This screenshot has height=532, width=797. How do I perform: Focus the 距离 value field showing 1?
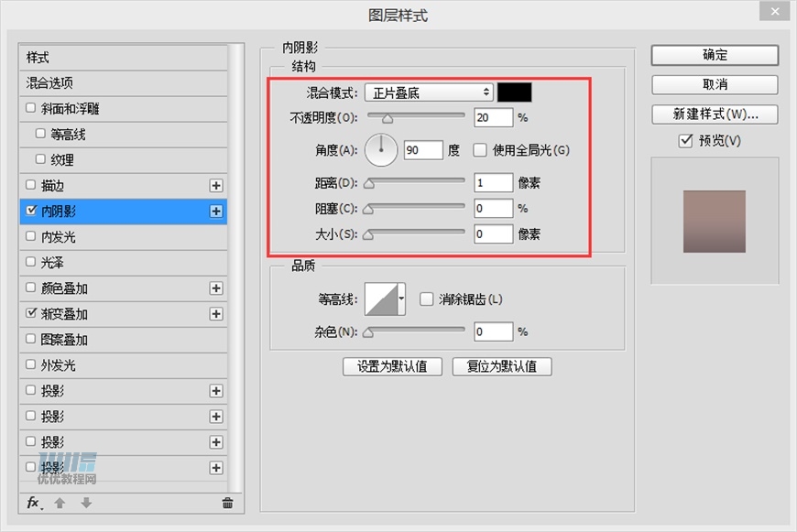pyautogui.click(x=493, y=182)
